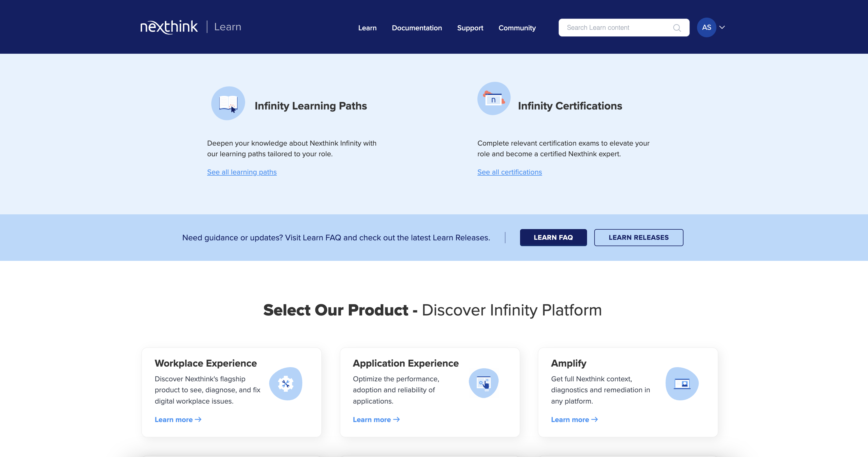Click the Amplify laptop icon

click(682, 384)
